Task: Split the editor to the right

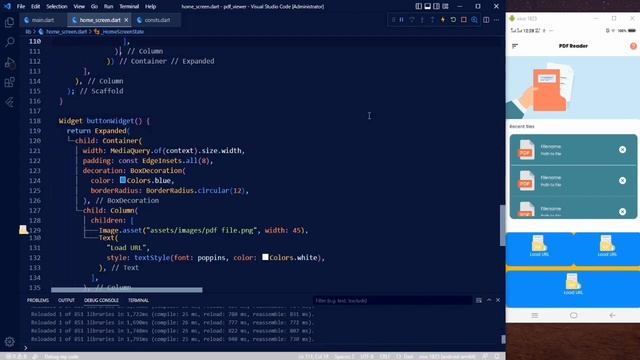Action: pos(486,20)
